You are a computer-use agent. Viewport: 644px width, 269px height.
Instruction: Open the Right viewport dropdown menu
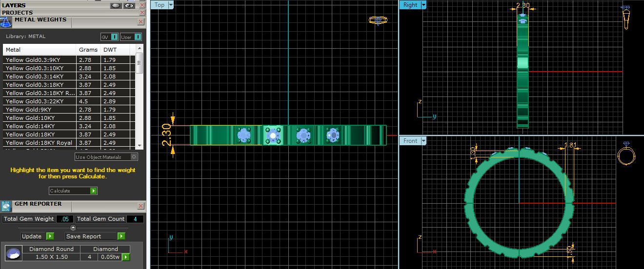point(423,5)
